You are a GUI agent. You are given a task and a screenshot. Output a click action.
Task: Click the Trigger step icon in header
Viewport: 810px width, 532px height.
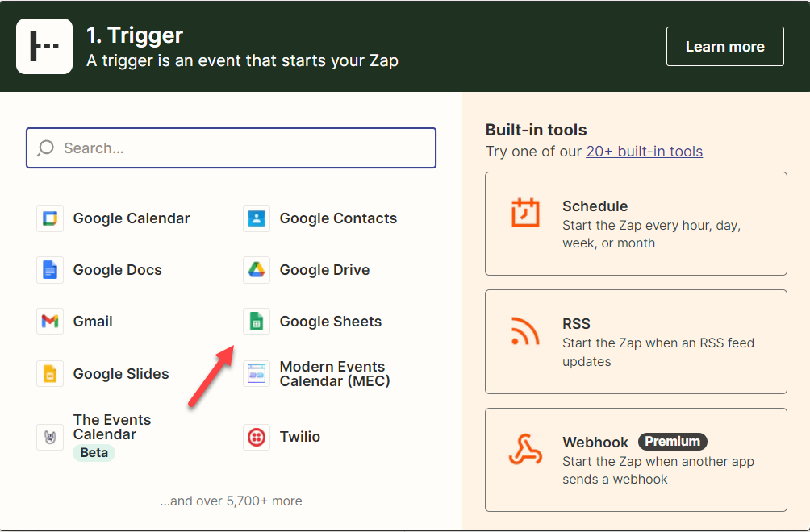tap(44, 47)
